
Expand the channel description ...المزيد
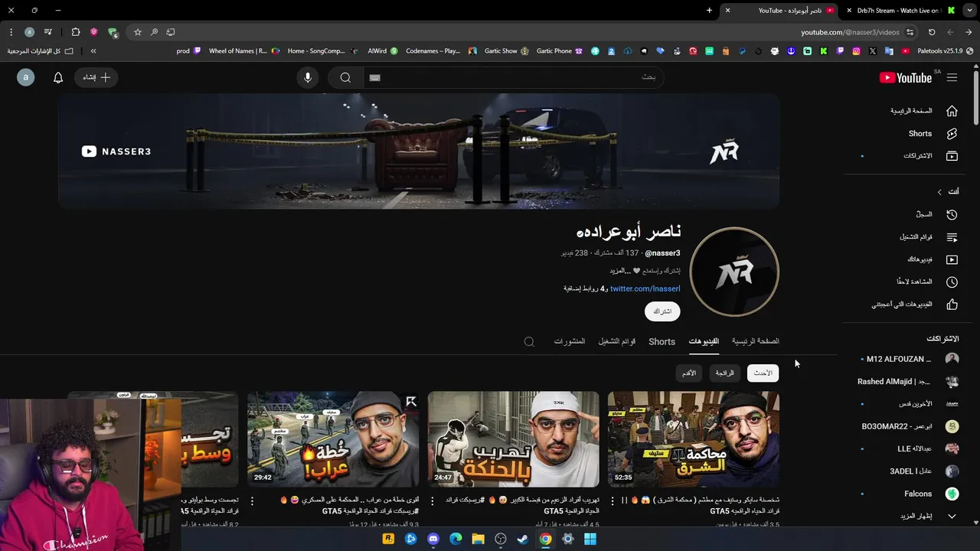pyautogui.click(x=620, y=271)
